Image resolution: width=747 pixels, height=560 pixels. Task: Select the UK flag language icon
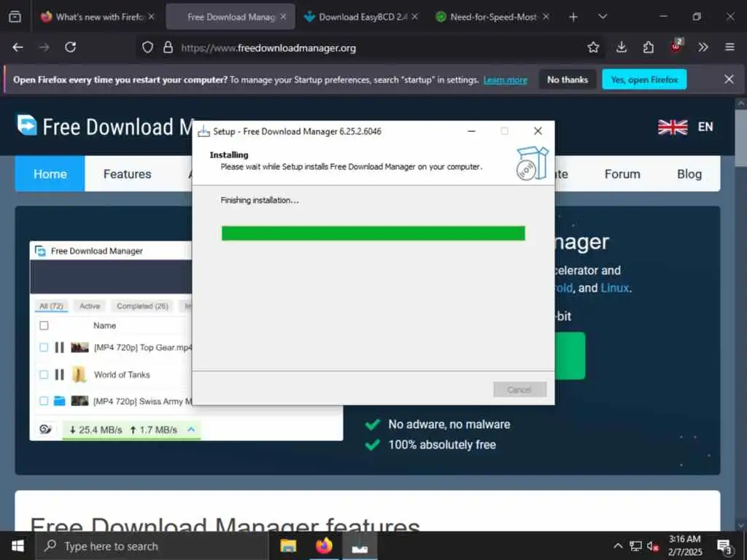pos(673,127)
